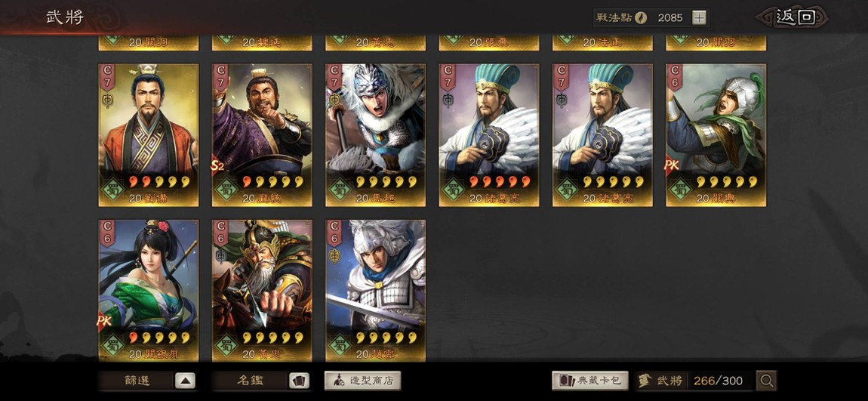
Task: Open the 名鑑 catalog
Action: 250,381
